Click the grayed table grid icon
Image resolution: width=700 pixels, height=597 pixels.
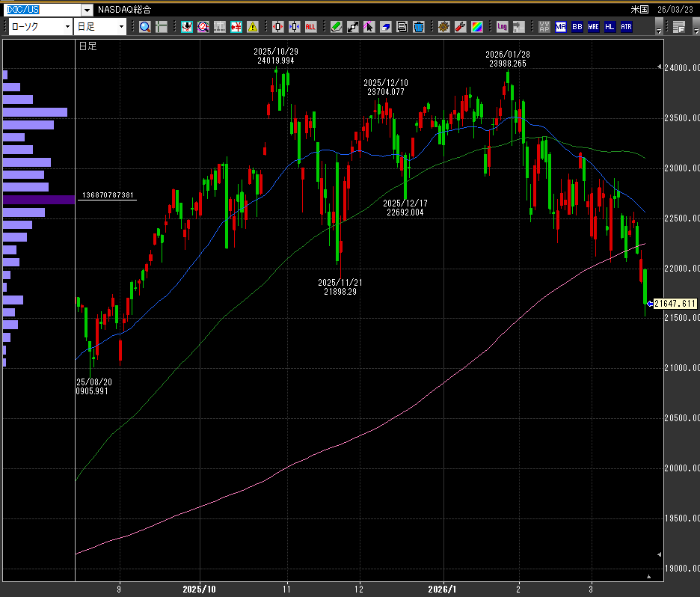pos(220,27)
